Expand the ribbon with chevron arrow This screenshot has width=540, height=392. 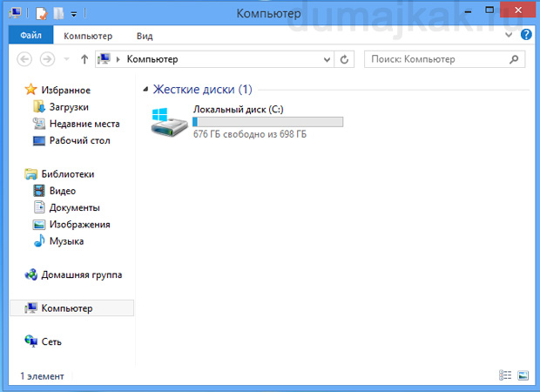pos(509,35)
